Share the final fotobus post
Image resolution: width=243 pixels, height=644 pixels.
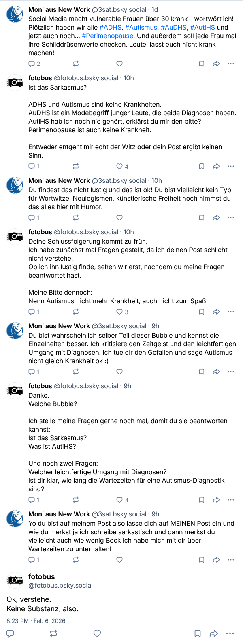[x=214, y=633]
